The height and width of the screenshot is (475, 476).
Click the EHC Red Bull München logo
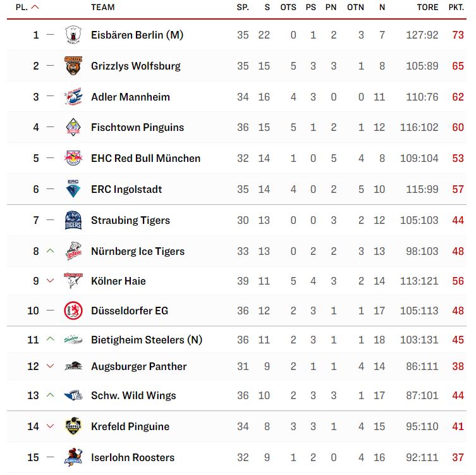pyautogui.click(x=73, y=158)
